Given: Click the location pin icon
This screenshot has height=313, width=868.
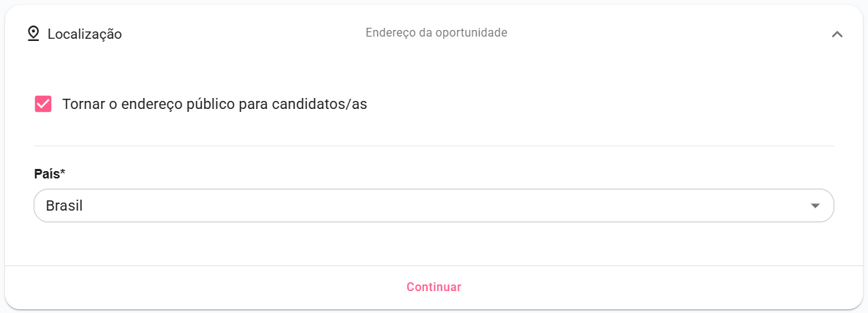Looking at the screenshot, I should click(33, 34).
